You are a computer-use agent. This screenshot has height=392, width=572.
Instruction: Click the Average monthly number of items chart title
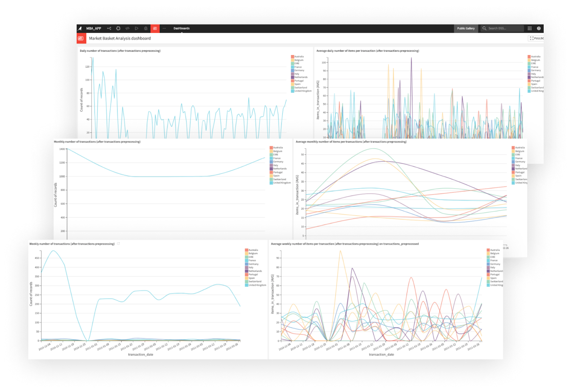pos(351,142)
